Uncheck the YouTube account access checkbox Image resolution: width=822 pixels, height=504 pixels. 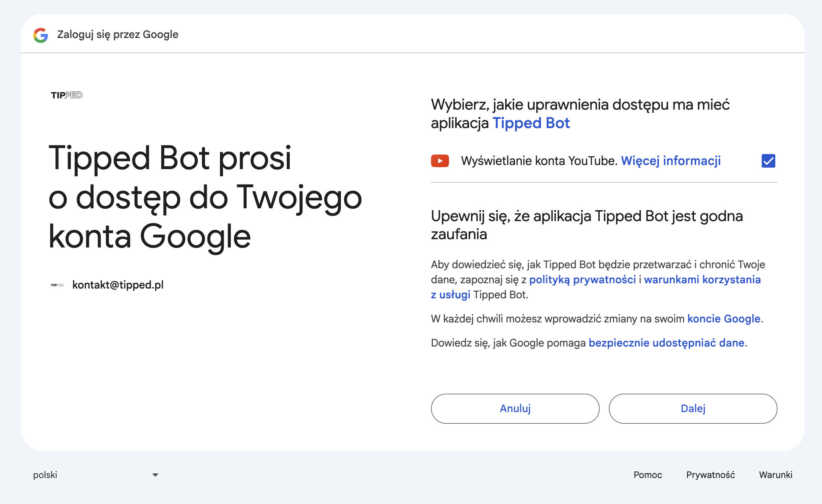tap(768, 161)
